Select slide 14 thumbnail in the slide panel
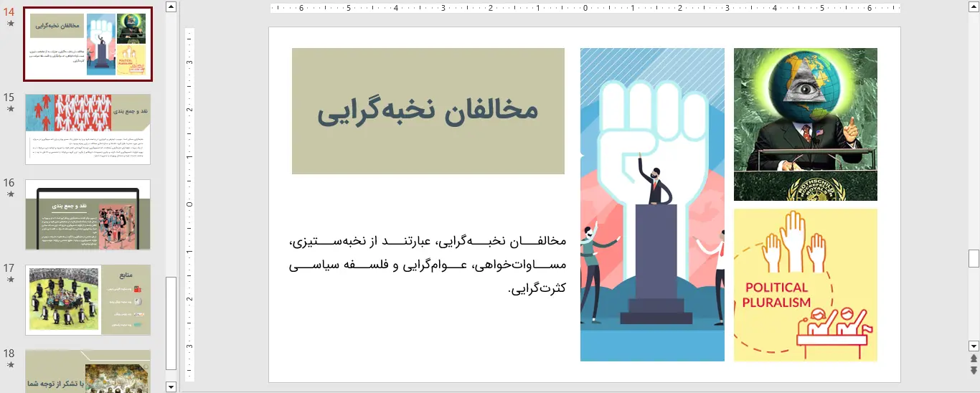The image size is (980, 393). click(x=88, y=44)
